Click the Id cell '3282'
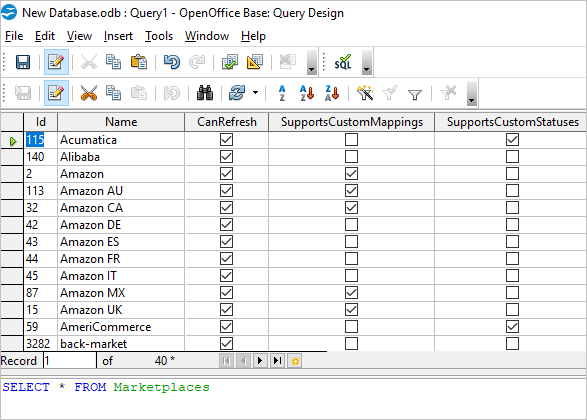587x420 pixels. (40, 344)
